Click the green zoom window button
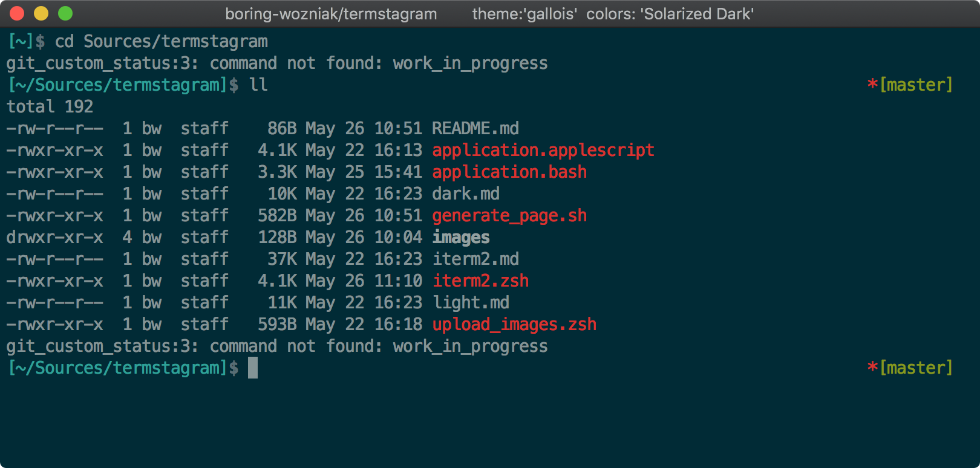 65,13
